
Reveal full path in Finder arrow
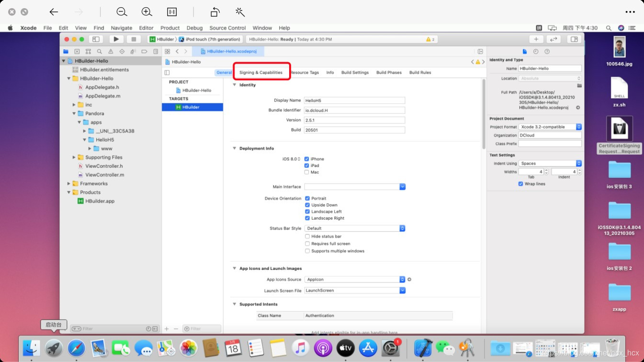point(578,107)
